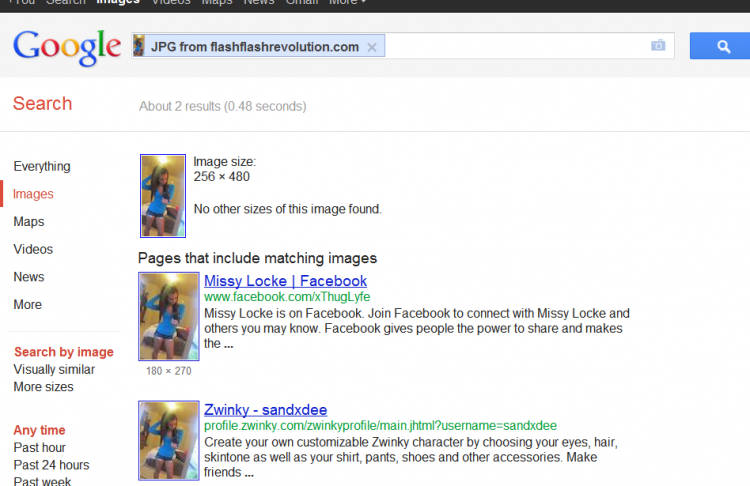750x486 pixels.
Task: Filter results to Past week
Action: 42,481
